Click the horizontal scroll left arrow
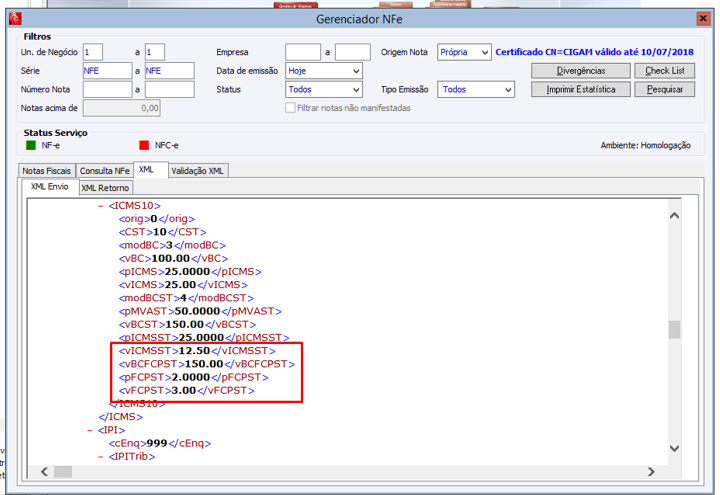 coord(44,472)
